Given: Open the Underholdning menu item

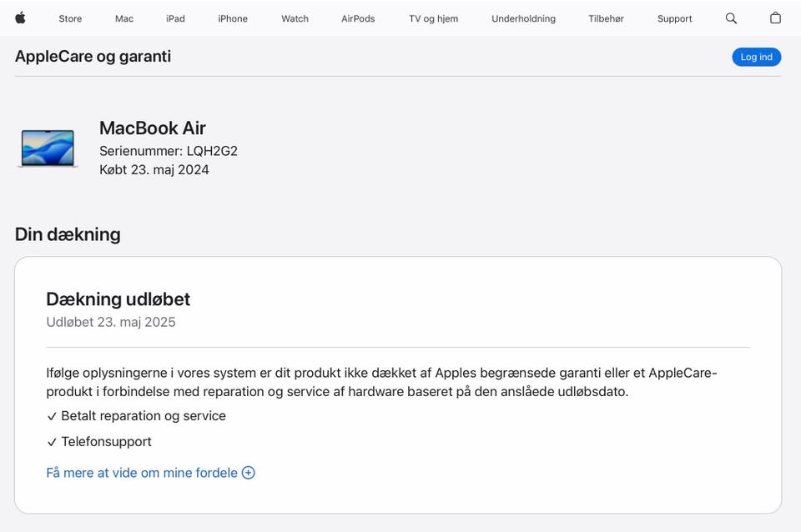Looking at the screenshot, I should click(523, 18).
